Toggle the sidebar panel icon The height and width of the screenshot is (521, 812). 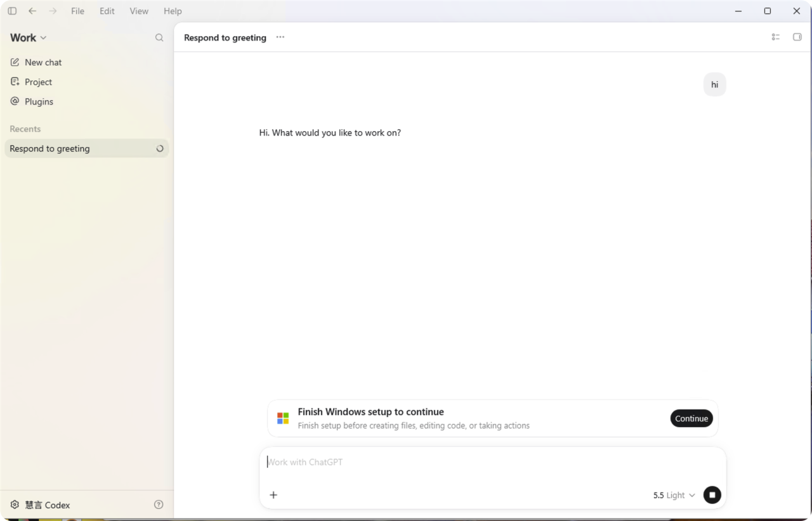point(12,11)
